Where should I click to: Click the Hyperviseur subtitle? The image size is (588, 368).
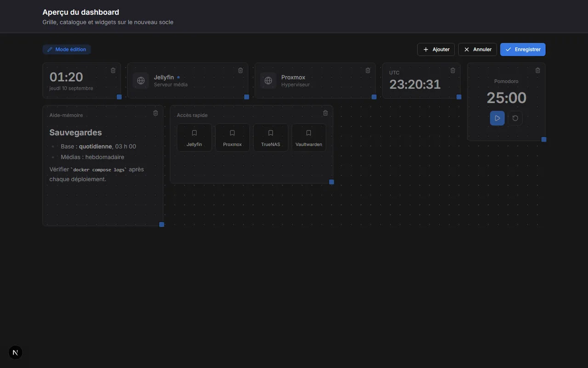295,85
